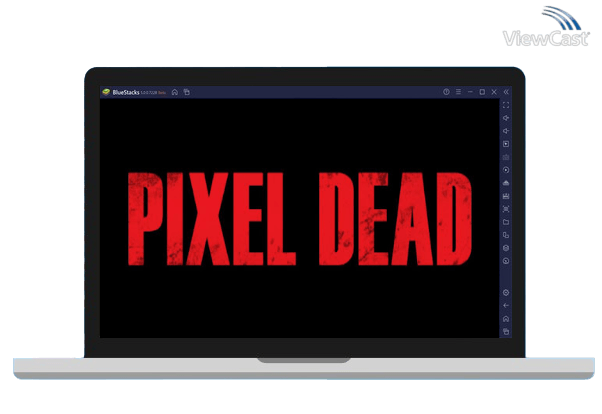The width and height of the screenshot is (602, 414).
Task: Click the PIXEL DEAD splash screen
Action: point(299,219)
